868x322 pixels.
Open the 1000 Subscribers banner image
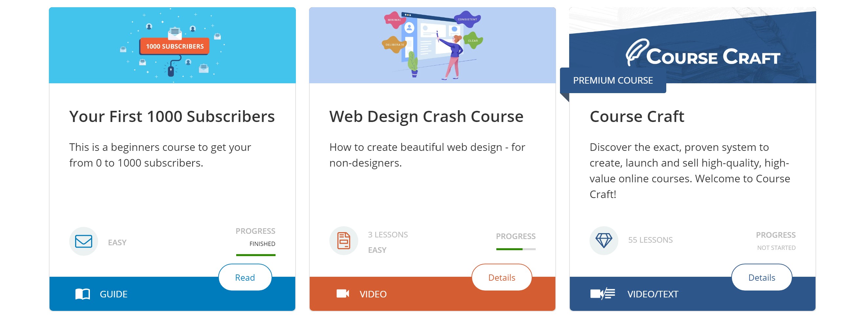click(x=172, y=46)
